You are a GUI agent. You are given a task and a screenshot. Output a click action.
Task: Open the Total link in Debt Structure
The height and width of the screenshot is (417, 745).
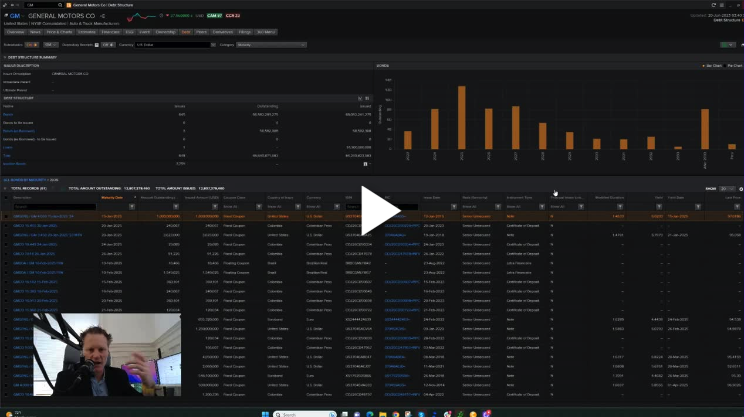click(7, 155)
